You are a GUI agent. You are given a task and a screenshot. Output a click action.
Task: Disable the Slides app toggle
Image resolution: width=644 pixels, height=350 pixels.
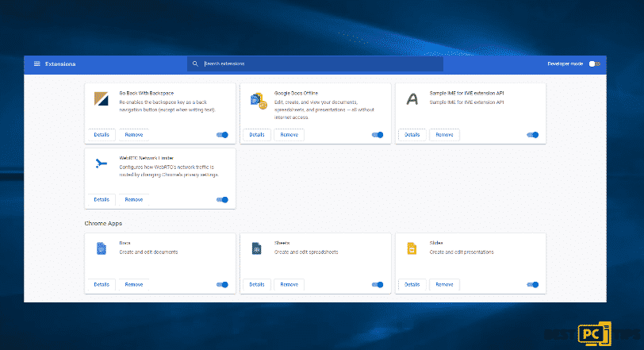[533, 285]
